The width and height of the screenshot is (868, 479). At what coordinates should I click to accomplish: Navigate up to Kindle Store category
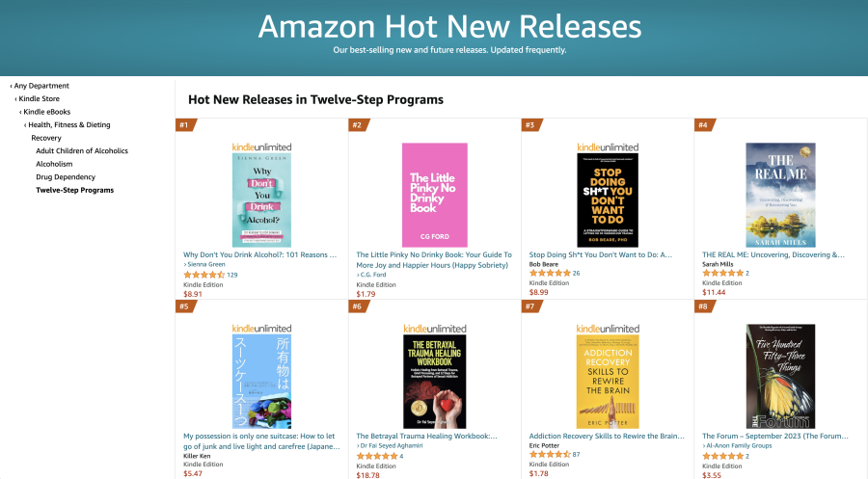pos(39,98)
